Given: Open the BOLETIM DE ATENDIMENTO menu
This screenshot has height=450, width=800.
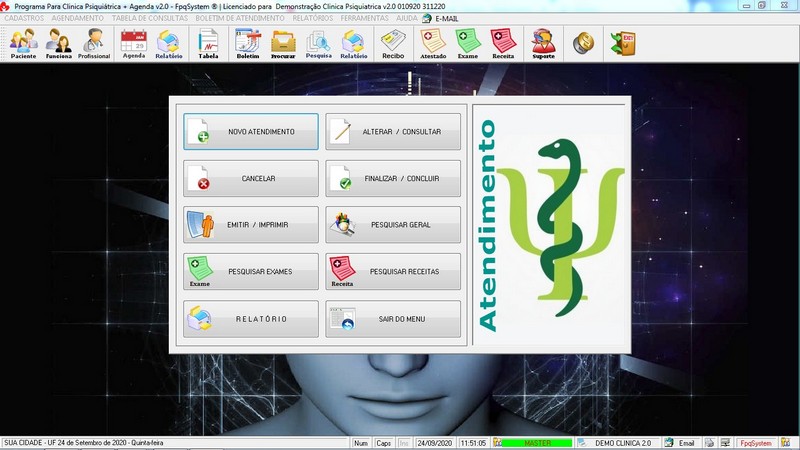Looking at the screenshot, I should (x=240, y=18).
